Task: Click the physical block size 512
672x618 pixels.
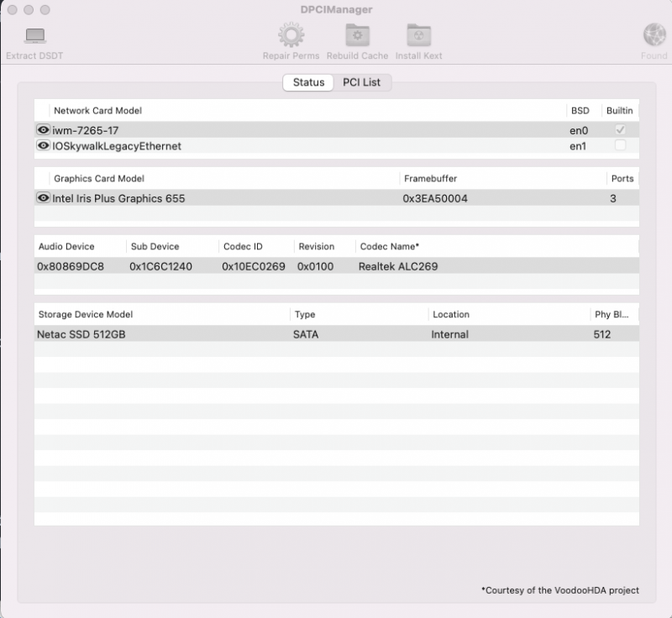Action: click(601, 334)
